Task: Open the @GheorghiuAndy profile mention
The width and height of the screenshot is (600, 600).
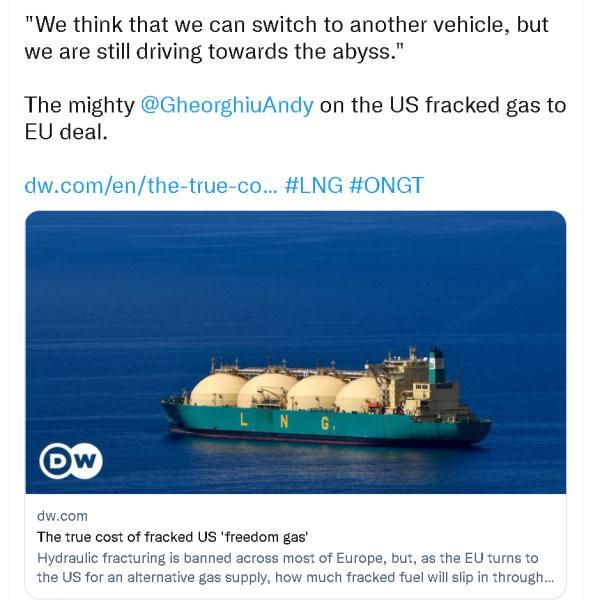Action: coord(227,105)
